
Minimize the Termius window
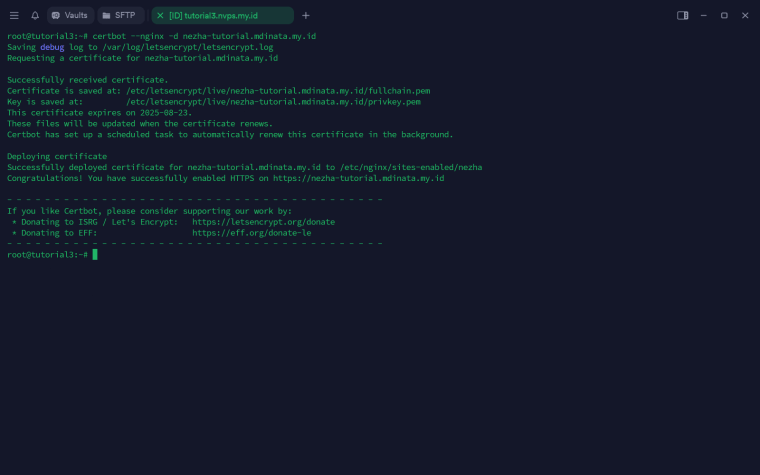(x=703, y=16)
